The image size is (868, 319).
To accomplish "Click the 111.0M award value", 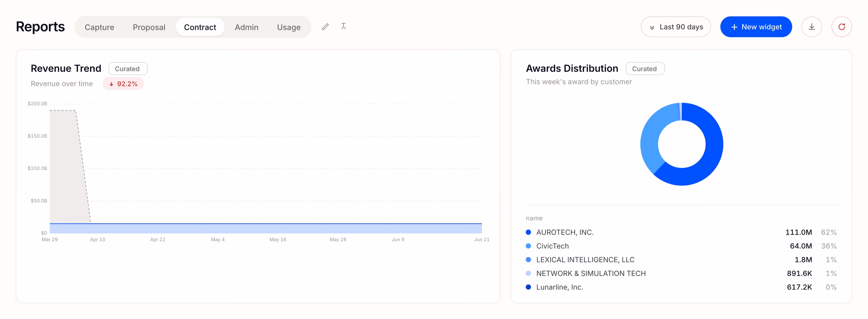I will point(798,232).
